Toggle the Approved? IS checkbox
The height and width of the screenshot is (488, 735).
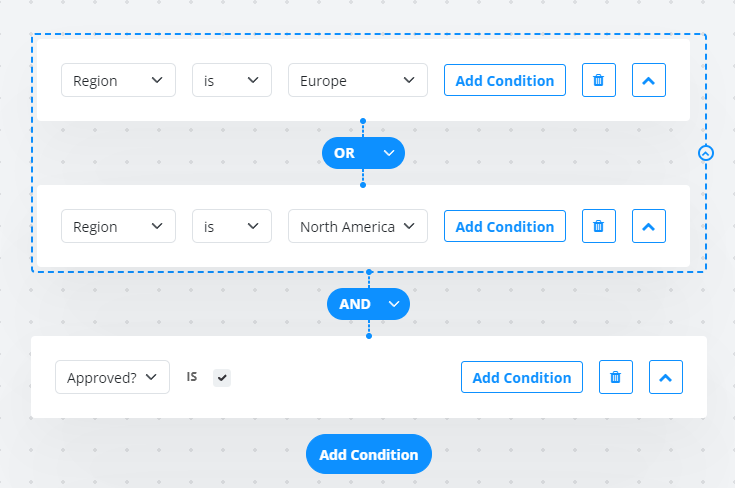(x=222, y=377)
